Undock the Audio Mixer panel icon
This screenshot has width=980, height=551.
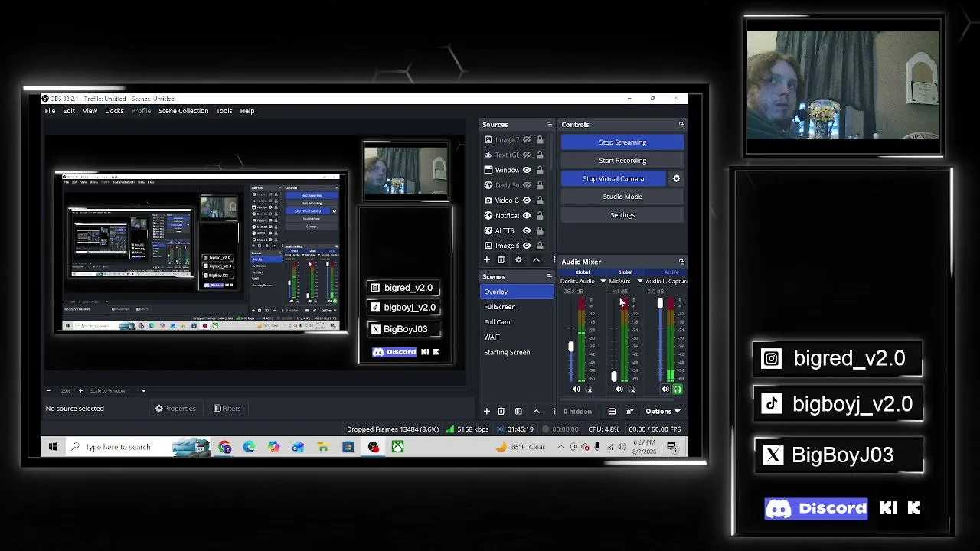click(x=681, y=262)
